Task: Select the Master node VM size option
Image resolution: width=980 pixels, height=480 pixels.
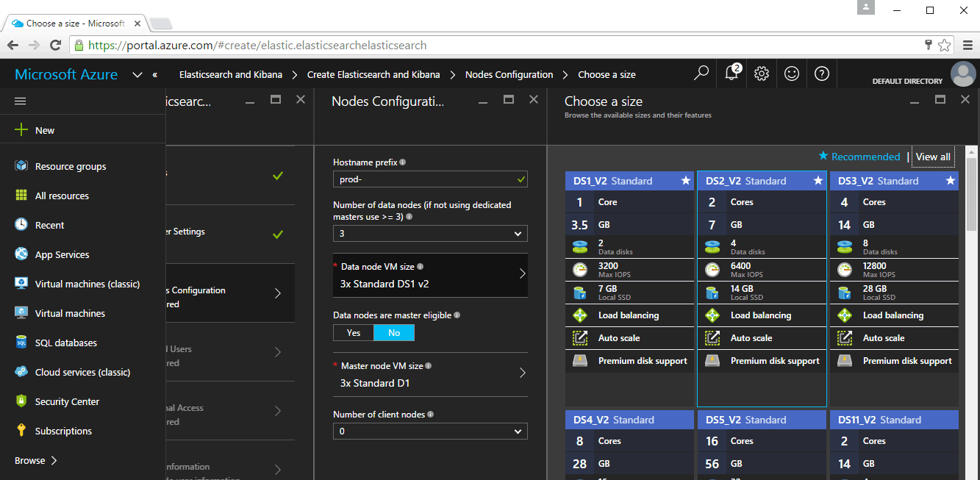Action: [430, 373]
